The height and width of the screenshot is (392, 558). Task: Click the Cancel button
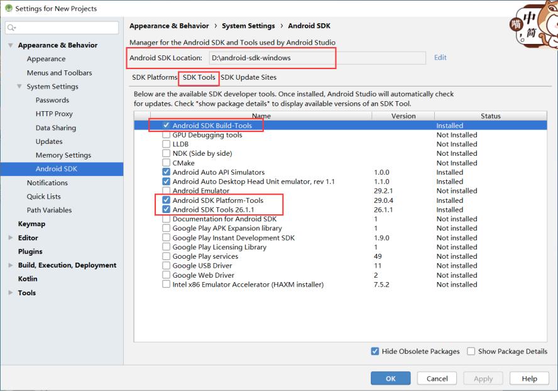(437, 378)
